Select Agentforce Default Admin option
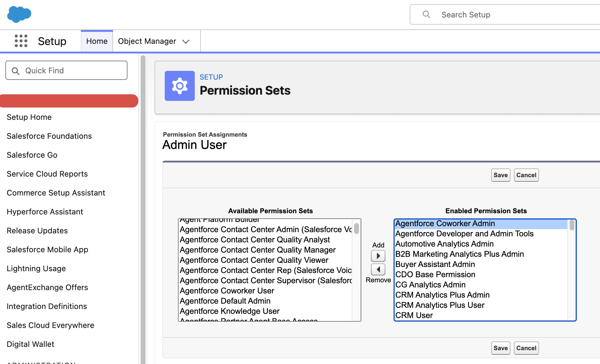The height and width of the screenshot is (364, 600). pos(265,301)
